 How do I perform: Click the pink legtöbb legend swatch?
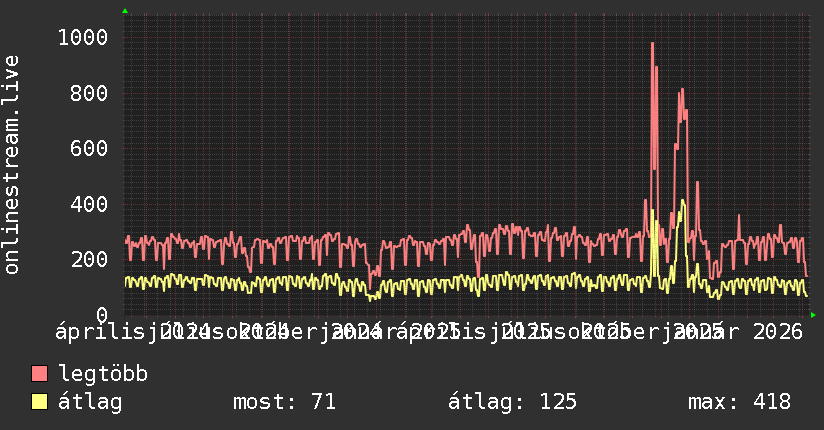(x=39, y=373)
